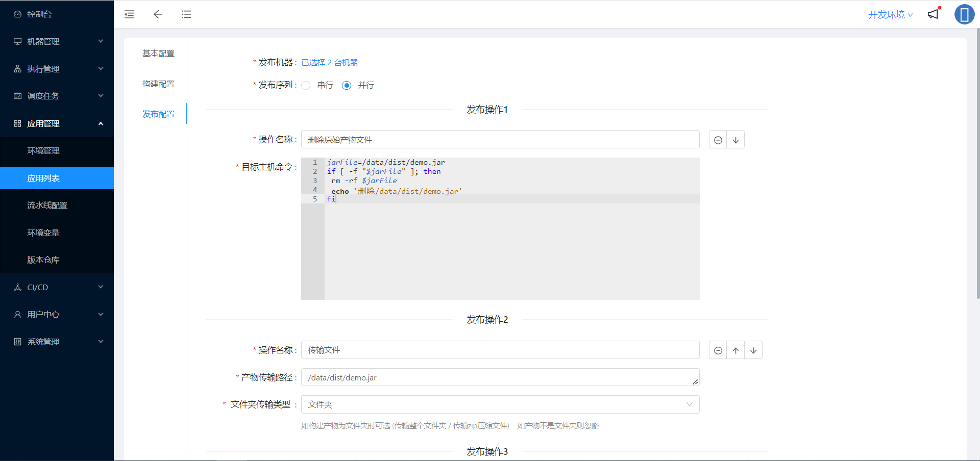Open the list icon next to back arrow
980x461 pixels.
[x=186, y=14]
